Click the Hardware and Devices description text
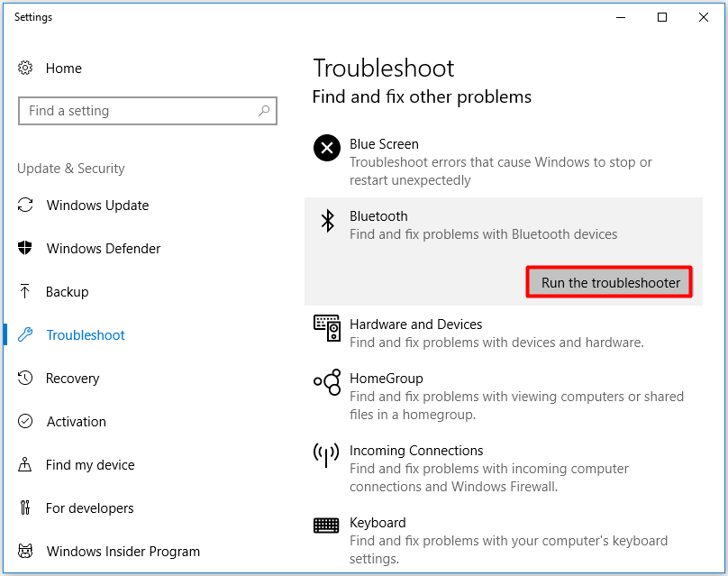Image resolution: width=728 pixels, height=576 pixels. (x=496, y=343)
